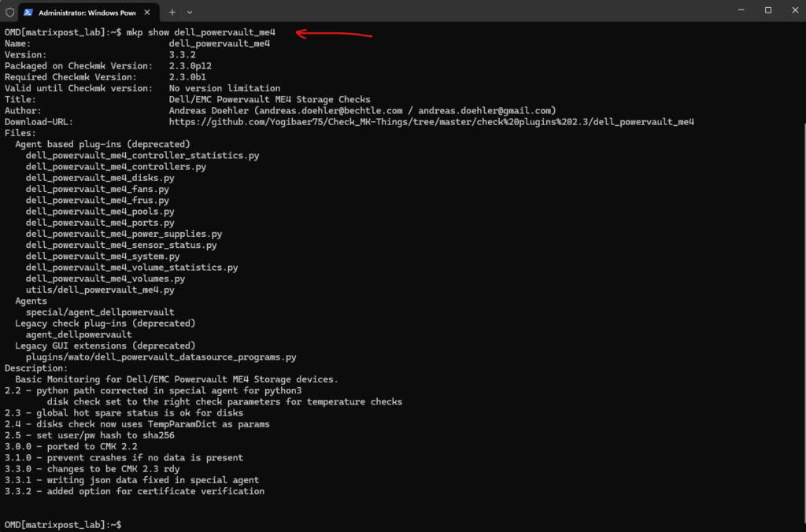Close the Windows Terminal window

793,10
